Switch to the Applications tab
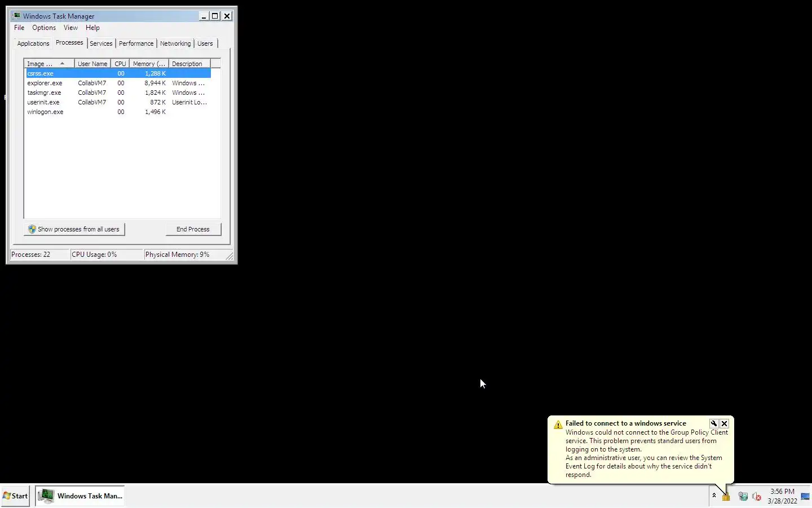 tap(33, 43)
